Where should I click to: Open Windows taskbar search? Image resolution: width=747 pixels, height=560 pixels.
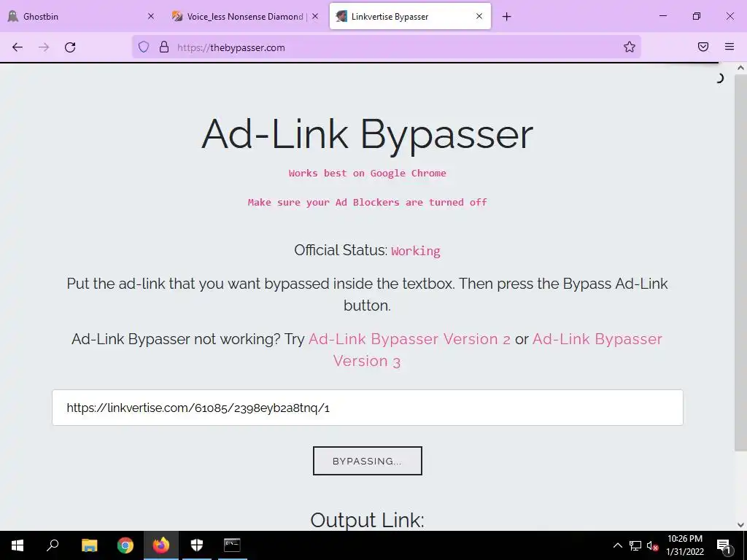53,545
